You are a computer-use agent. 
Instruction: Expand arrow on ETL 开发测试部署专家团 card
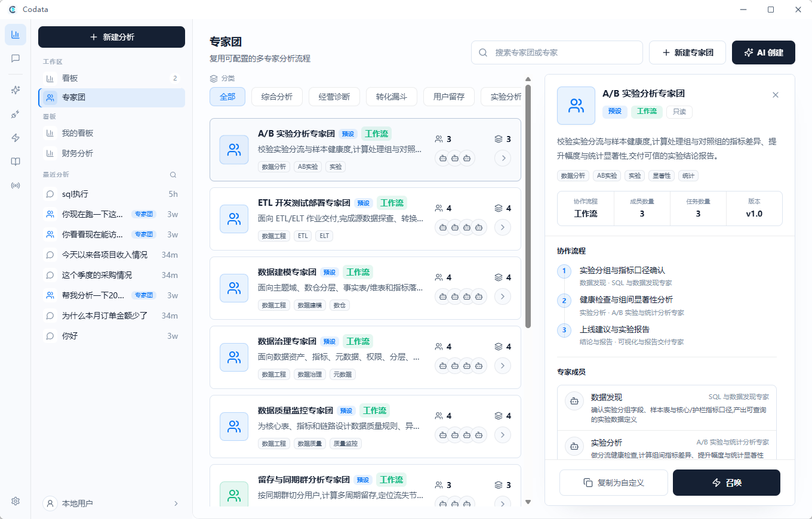pyautogui.click(x=503, y=227)
